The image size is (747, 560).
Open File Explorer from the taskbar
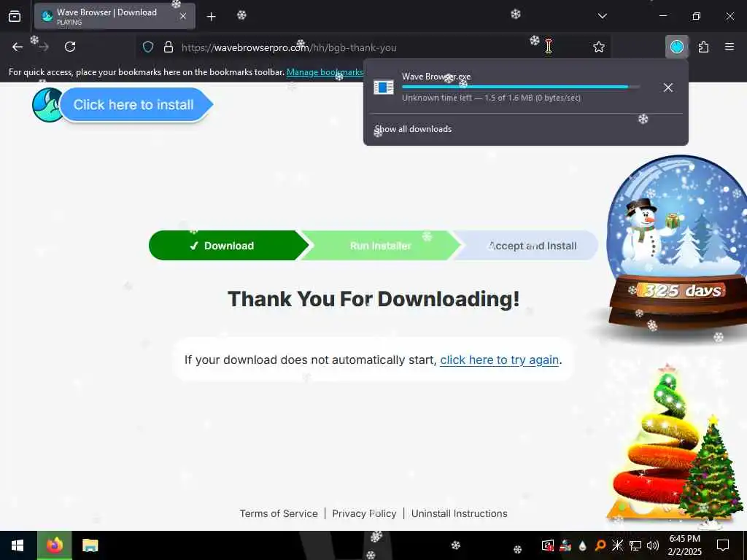coord(90,545)
